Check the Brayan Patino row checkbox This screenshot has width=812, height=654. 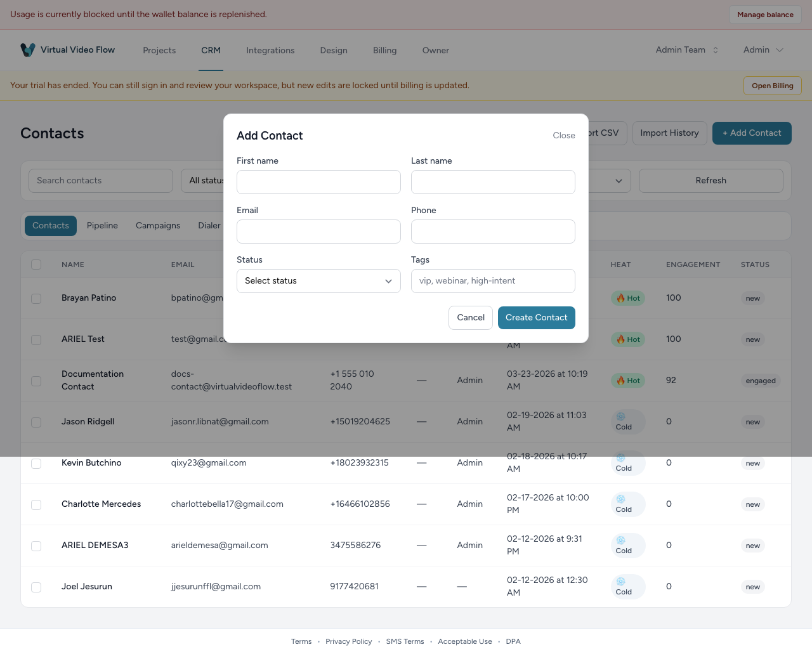(x=36, y=299)
